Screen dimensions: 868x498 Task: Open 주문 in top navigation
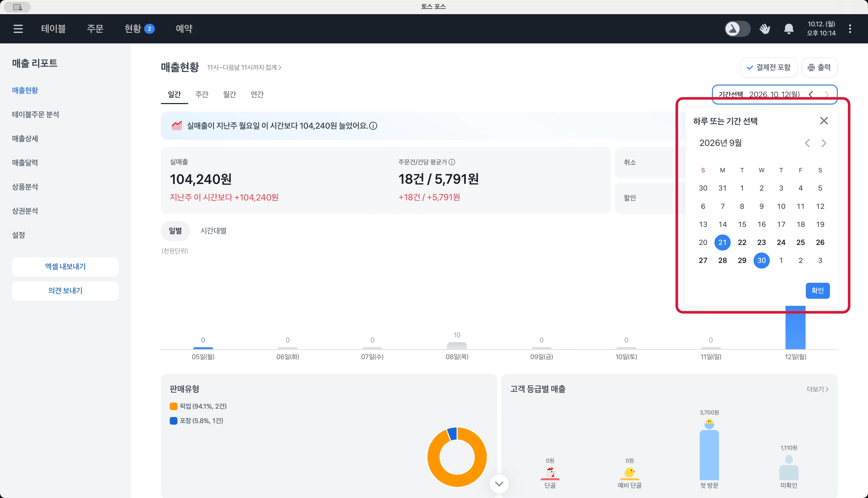click(x=95, y=29)
